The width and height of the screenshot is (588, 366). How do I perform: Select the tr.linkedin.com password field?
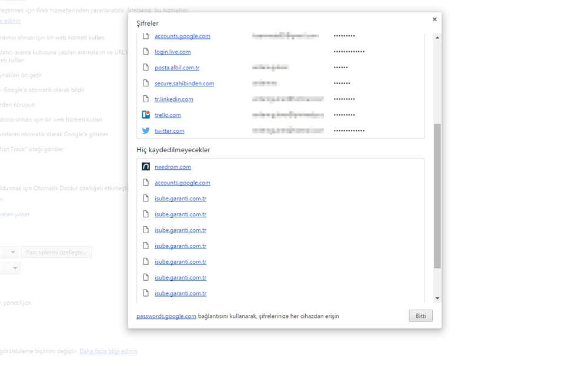tap(344, 99)
